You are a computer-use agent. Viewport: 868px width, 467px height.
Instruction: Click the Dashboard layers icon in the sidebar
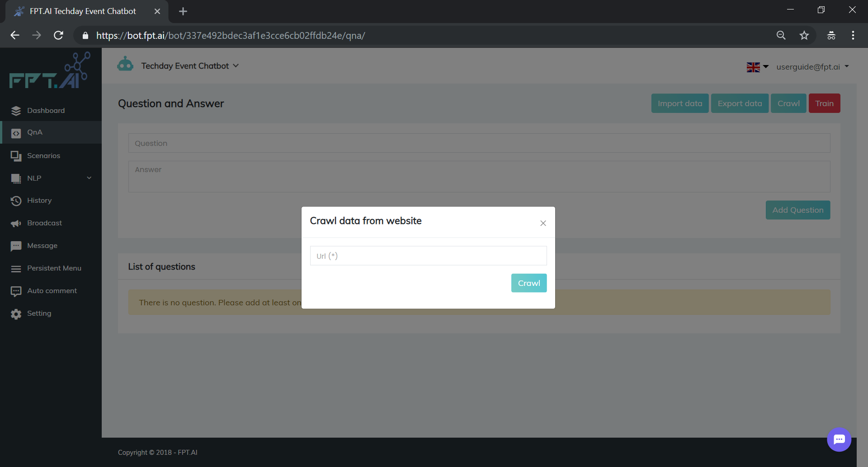(x=16, y=111)
